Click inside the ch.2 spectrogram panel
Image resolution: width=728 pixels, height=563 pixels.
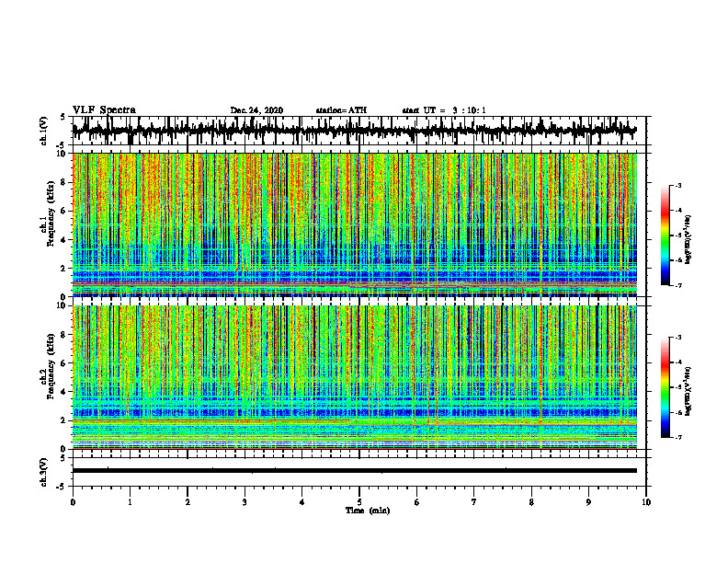pos(354,377)
